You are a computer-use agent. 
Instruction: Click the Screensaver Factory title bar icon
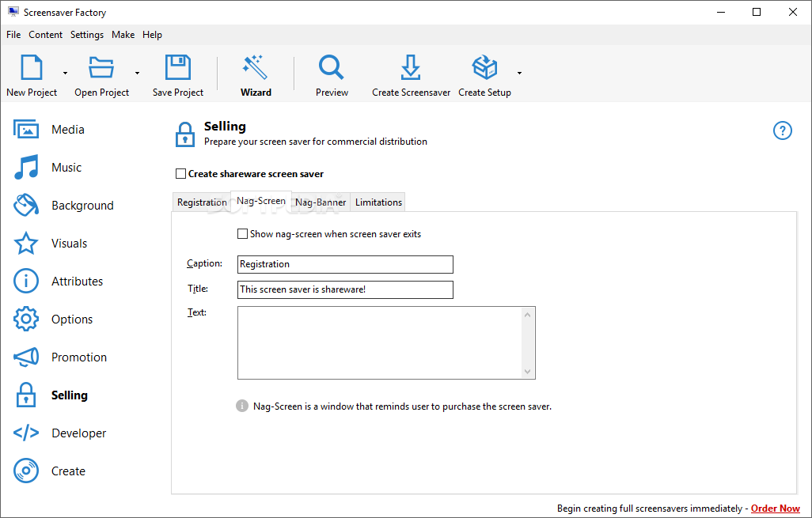[x=13, y=12]
